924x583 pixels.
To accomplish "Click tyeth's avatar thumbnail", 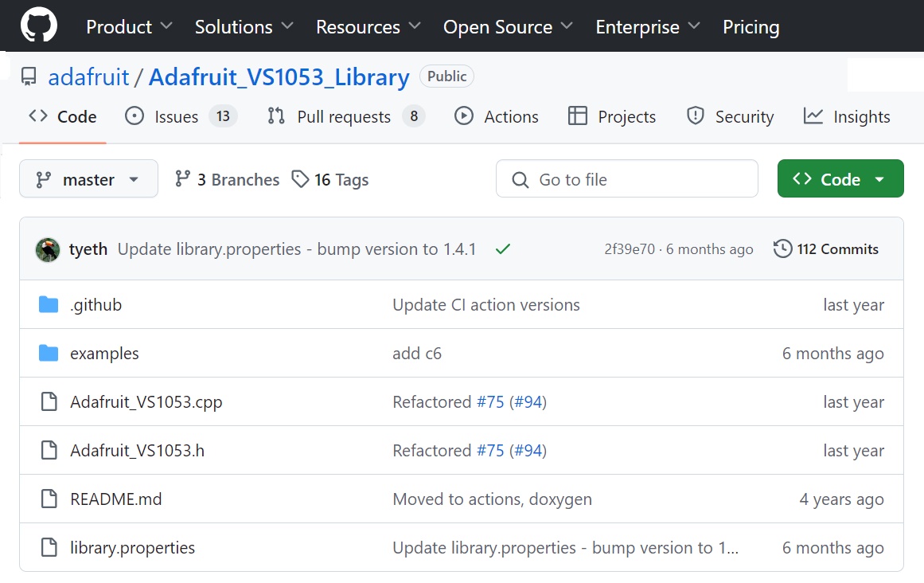I will [49, 249].
